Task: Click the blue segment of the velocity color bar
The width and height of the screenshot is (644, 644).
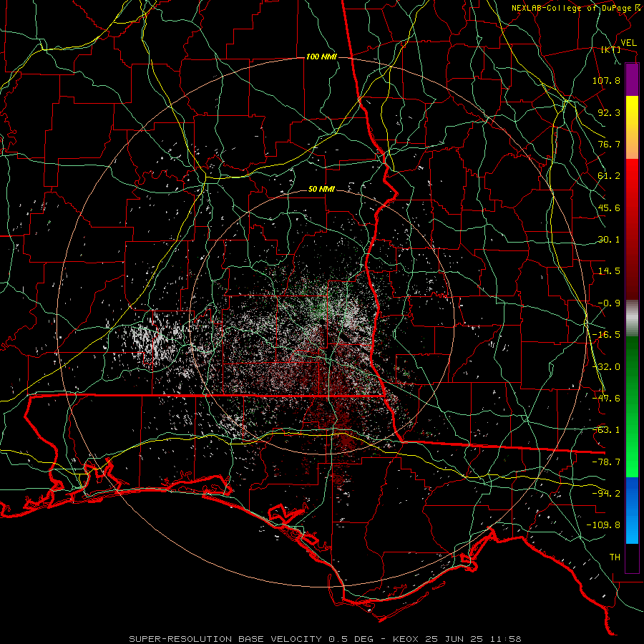Action: (632, 510)
